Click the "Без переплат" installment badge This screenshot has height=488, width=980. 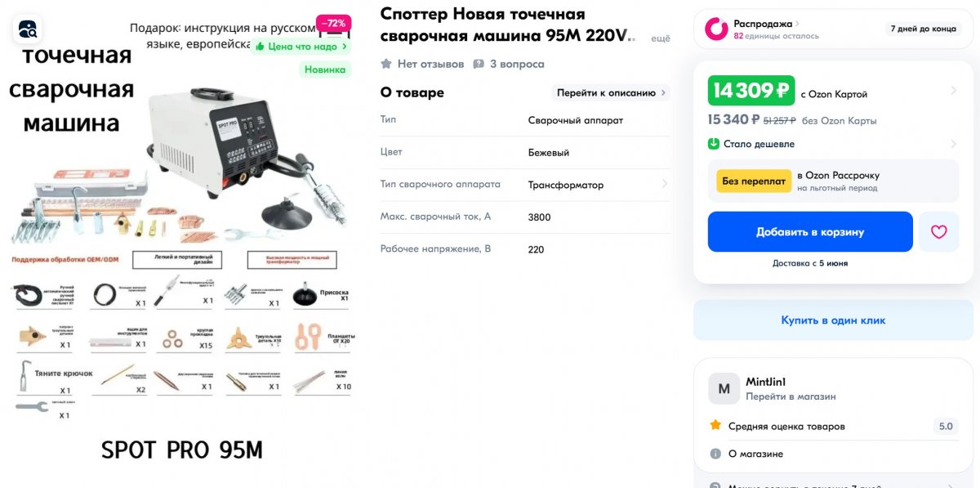[x=754, y=181]
